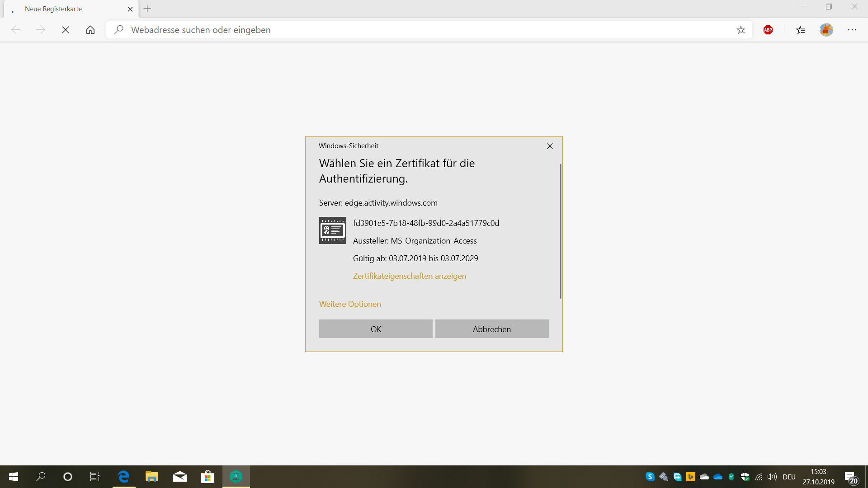
Task: Click the dialog vertical scrollbar
Action: (561, 231)
